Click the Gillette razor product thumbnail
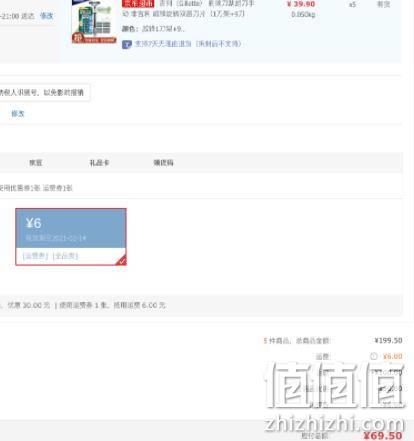This screenshot has width=414, height=441. pyautogui.click(x=94, y=22)
